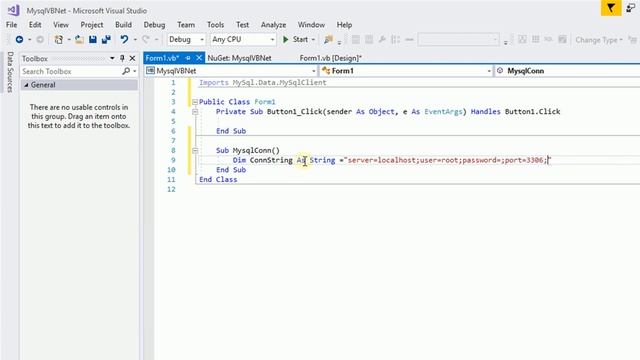Open the Form1 class navigation dropdown
Screen dimensions: 640x360
(407, 71)
